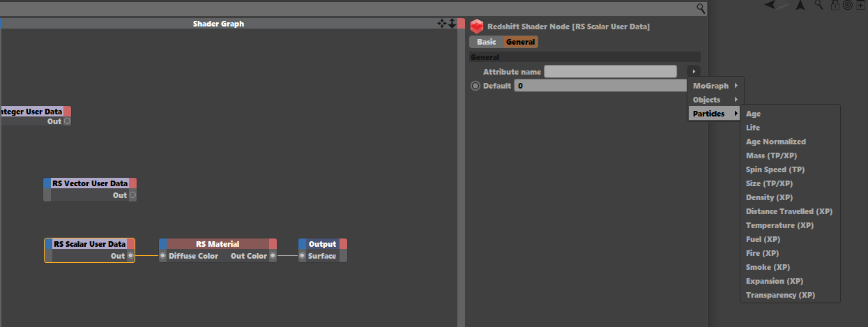This screenshot has height=327, width=868.
Task: Select the Integer User Data node title
Action: coord(31,112)
